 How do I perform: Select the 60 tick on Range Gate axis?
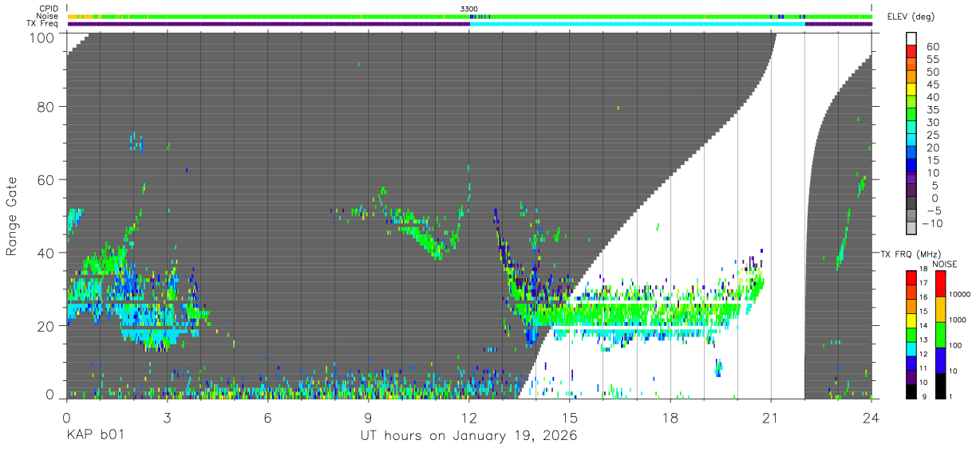coord(45,179)
